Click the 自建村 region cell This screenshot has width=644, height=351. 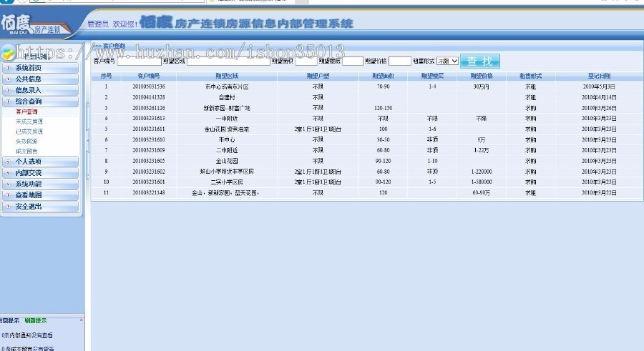pos(227,97)
